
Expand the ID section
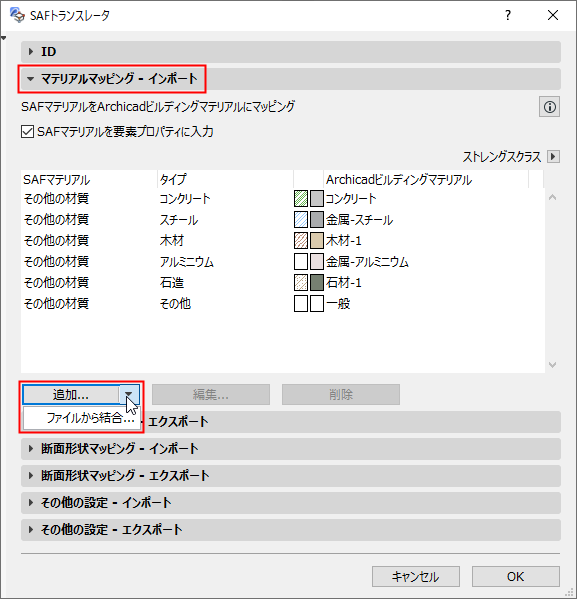click(291, 52)
